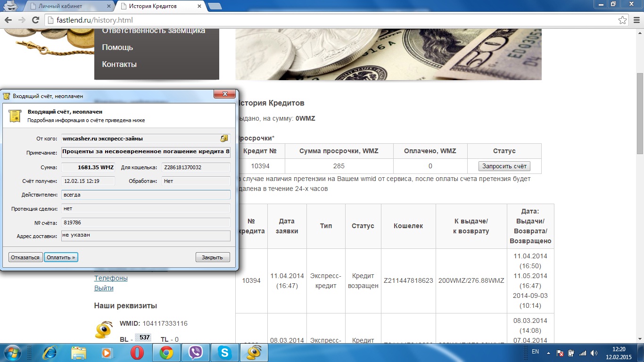The image size is (644, 362).
Task: Click the Адрес доставки field не указан
Action: [x=146, y=235]
